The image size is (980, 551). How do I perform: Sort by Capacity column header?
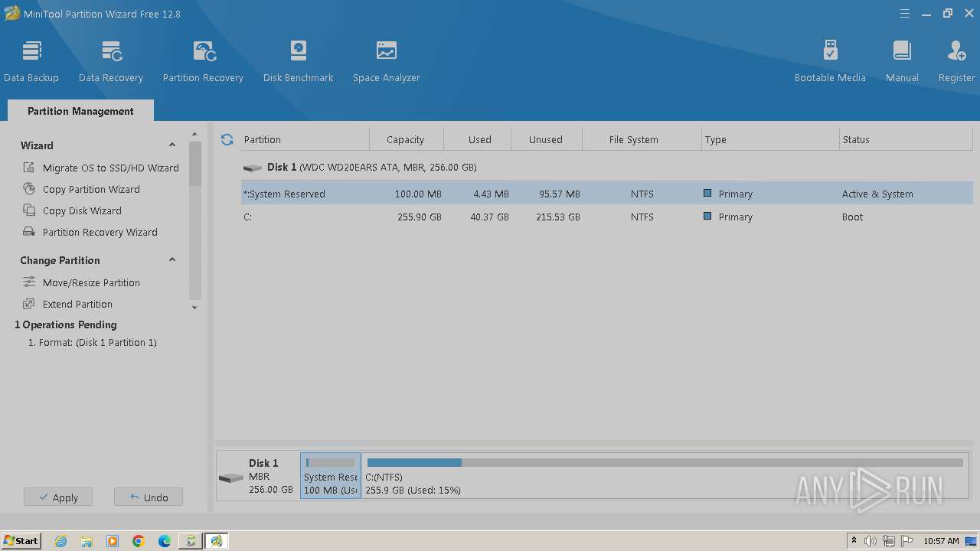(406, 139)
